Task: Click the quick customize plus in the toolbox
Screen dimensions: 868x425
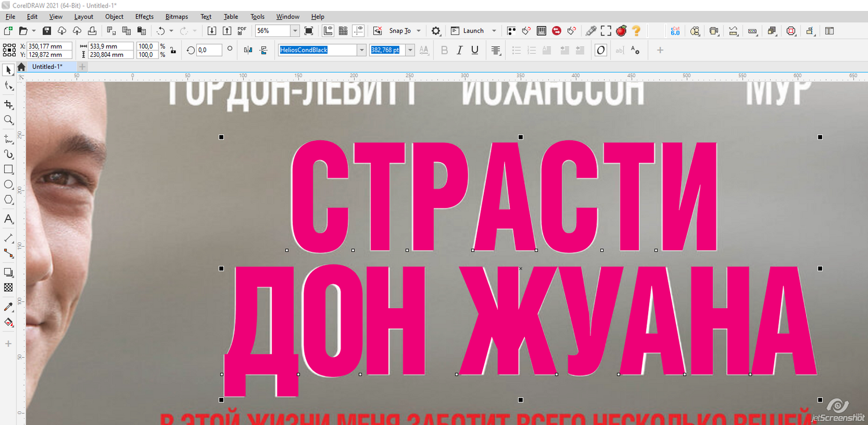Action: [x=8, y=344]
